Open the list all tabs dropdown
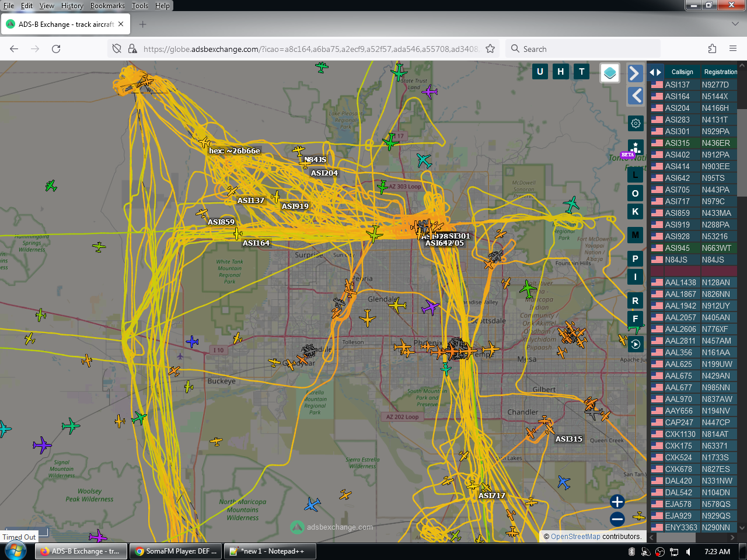 click(x=735, y=24)
